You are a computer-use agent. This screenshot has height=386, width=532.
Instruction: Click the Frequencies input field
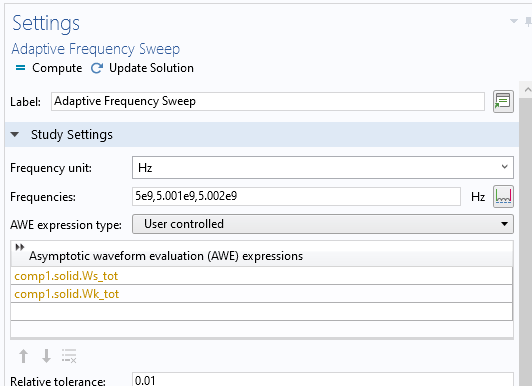[296, 196]
